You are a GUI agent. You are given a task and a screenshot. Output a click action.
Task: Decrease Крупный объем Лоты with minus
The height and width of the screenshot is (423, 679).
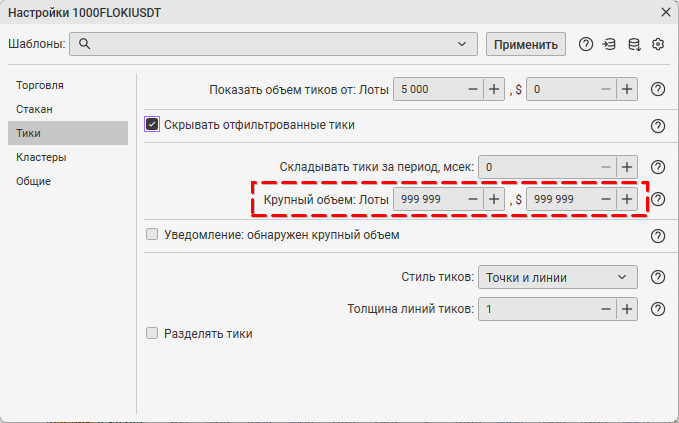pos(472,199)
